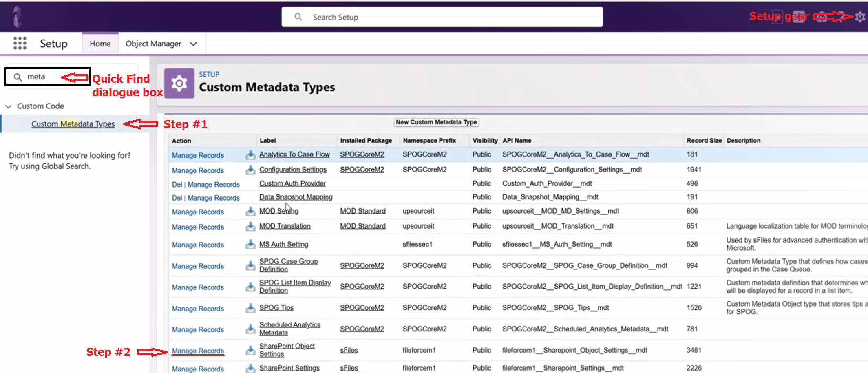Open the Data Snapshot Mapping label link
Image resolution: width=868 pixels, height=373 pixels.
point(296,197)
